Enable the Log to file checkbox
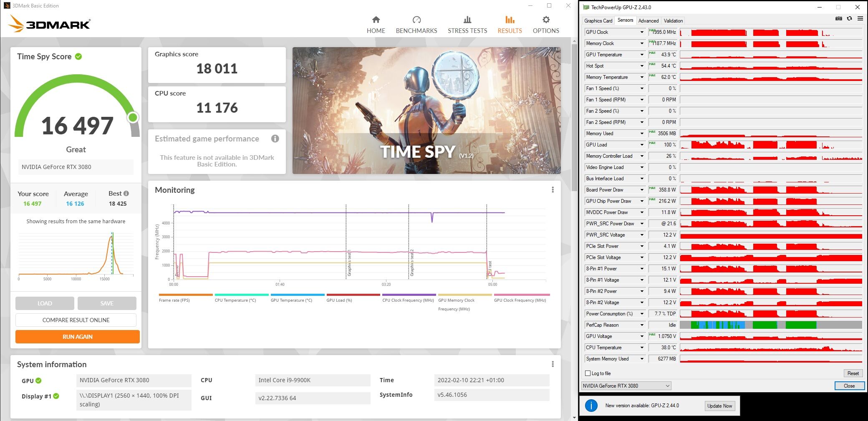The image size is (868, 421). point(588,373)
